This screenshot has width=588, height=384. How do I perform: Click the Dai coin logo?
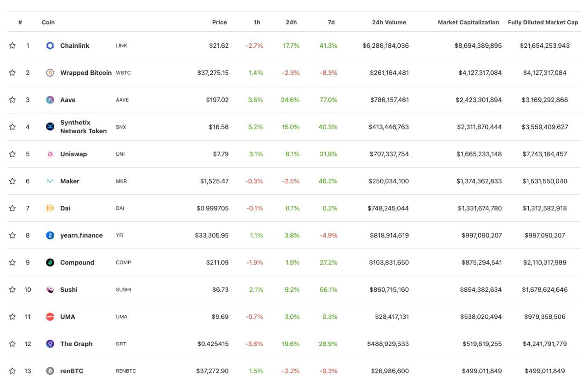pos(50,208)
